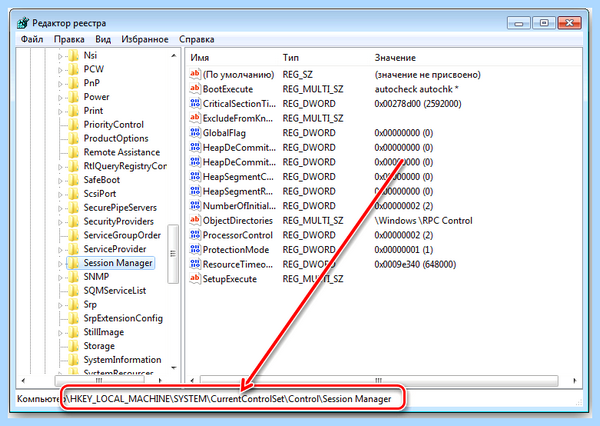Click the Storage folder icon

[x=73, y=346]
